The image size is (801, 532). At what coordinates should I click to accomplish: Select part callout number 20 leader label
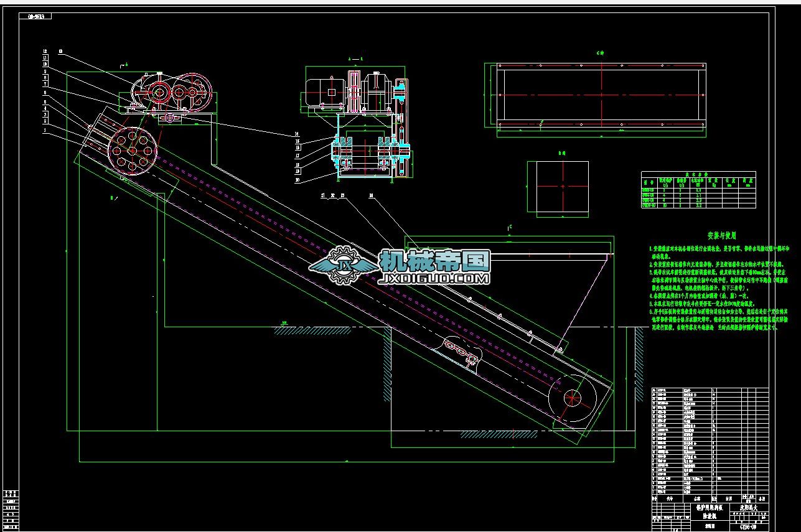click(297, 180)
